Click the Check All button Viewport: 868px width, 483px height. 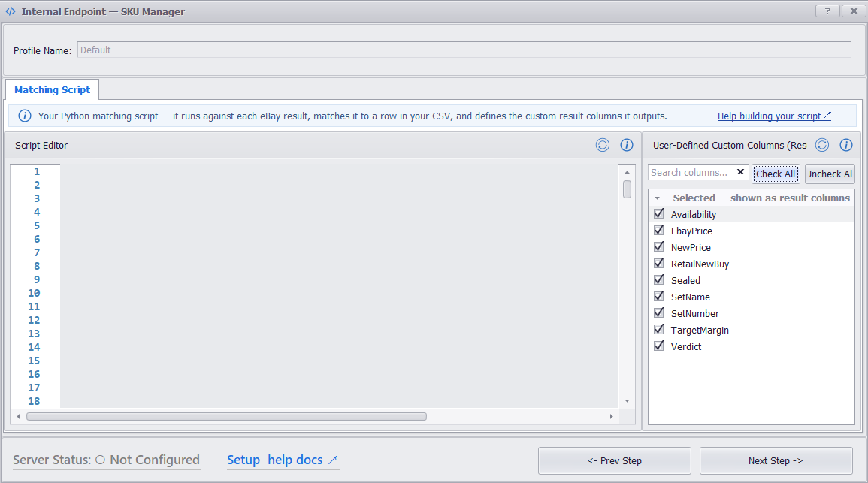(x=776, y=174)
